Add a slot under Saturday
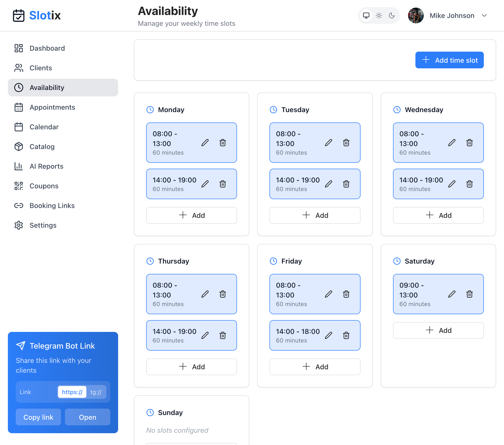This screenshot has width=504, height=445. coord(438,330)
